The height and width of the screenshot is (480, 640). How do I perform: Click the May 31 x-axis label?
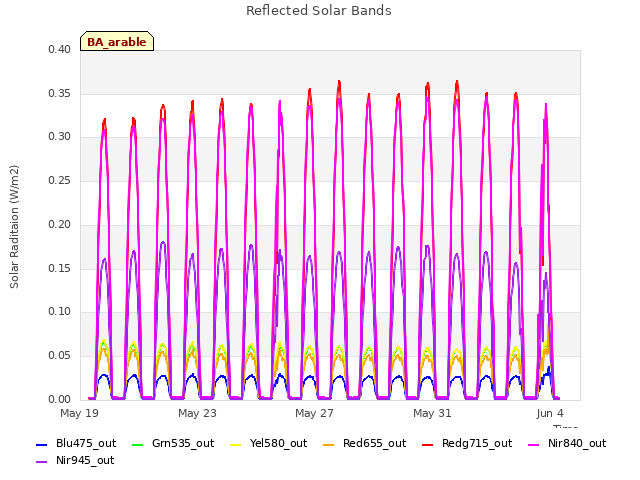coord(432,413)
